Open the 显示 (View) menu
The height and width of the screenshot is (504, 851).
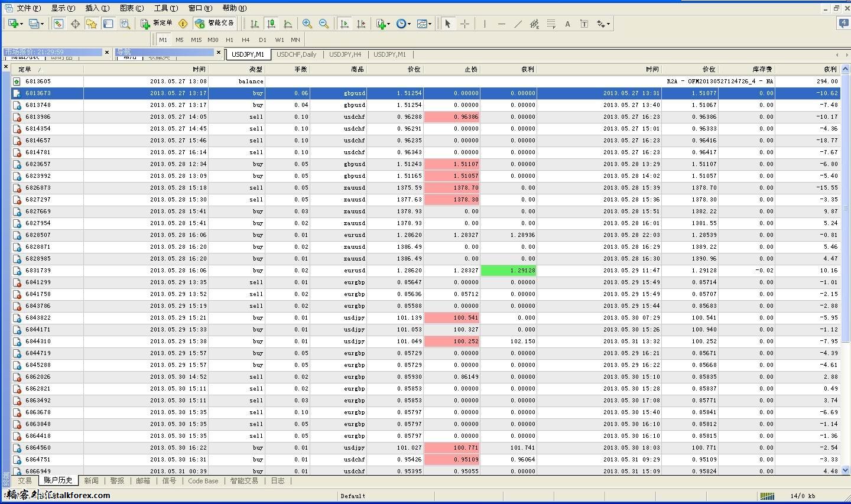coord(63,8)
